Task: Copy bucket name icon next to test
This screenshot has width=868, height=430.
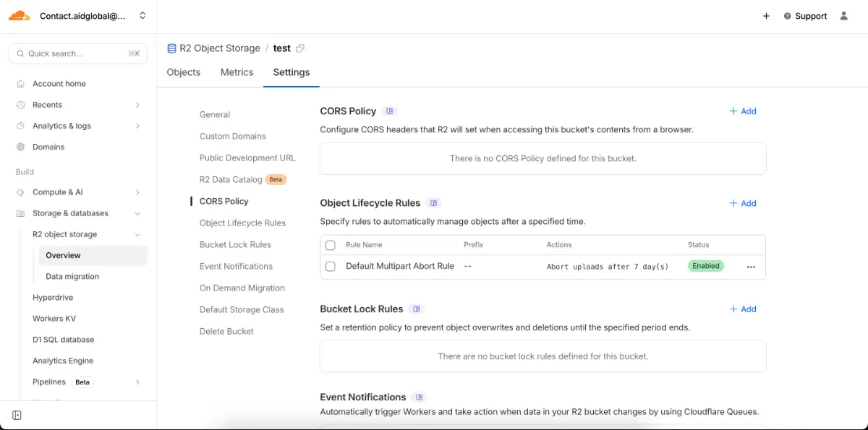Action: (x=300, y=48)
